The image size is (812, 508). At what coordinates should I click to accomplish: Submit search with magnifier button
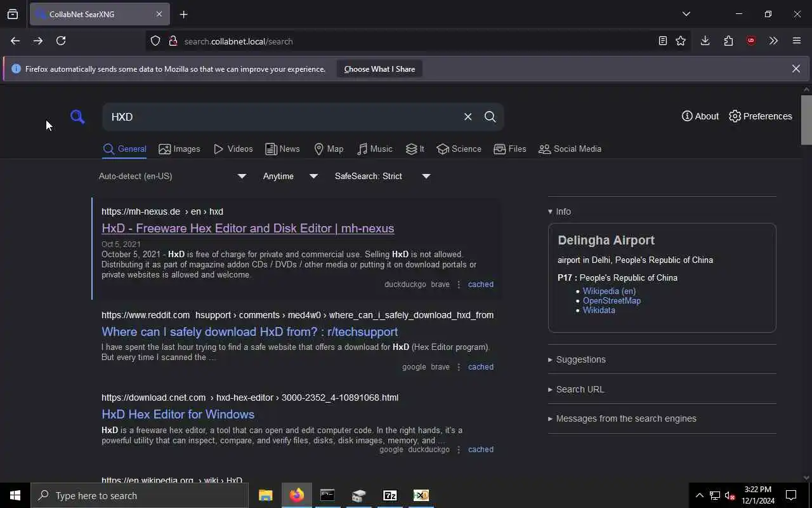click(490, 117)
